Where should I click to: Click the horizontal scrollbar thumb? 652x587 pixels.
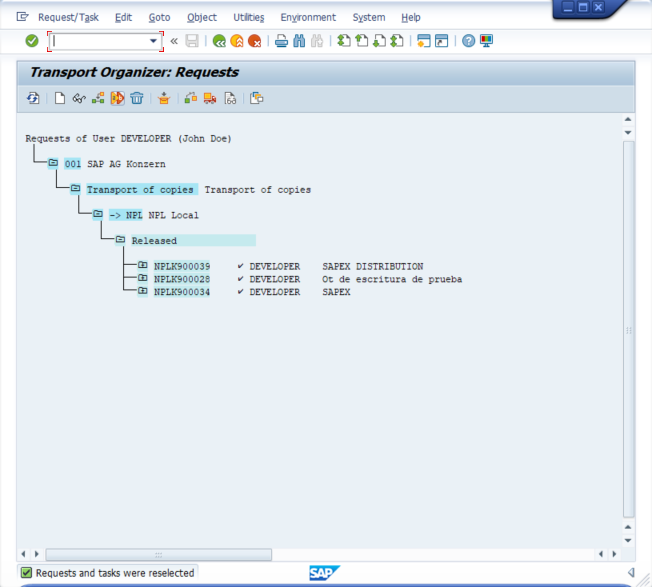pyautogui.click(x=158, y=554)
